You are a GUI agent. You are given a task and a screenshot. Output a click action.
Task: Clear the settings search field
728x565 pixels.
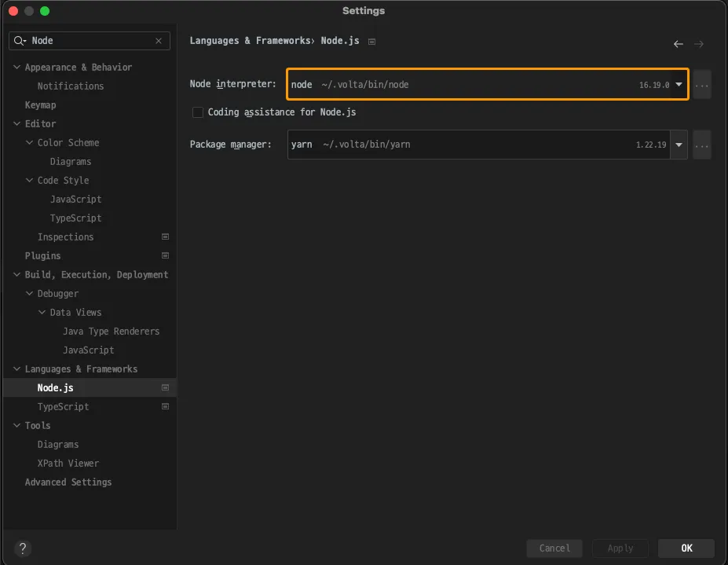159,41
